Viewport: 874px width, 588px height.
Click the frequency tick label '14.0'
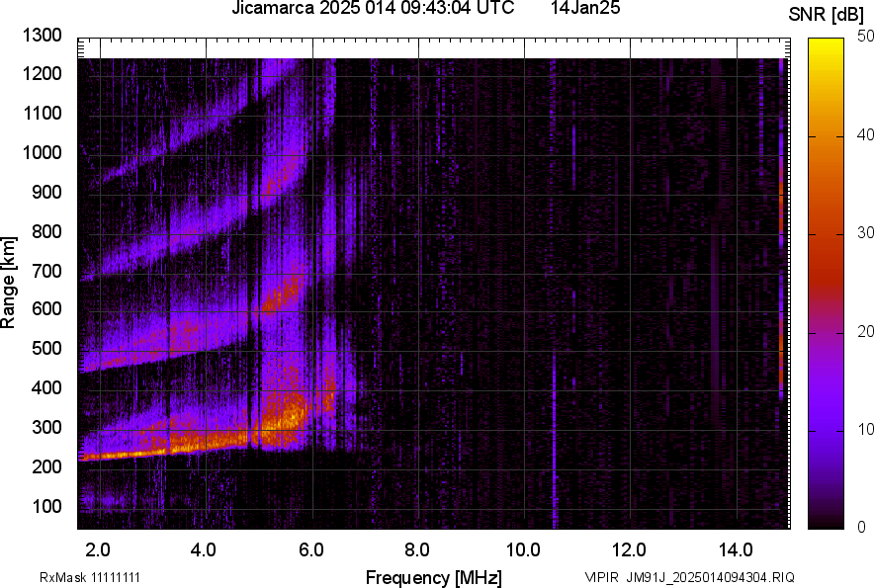[x=736, y=549]
